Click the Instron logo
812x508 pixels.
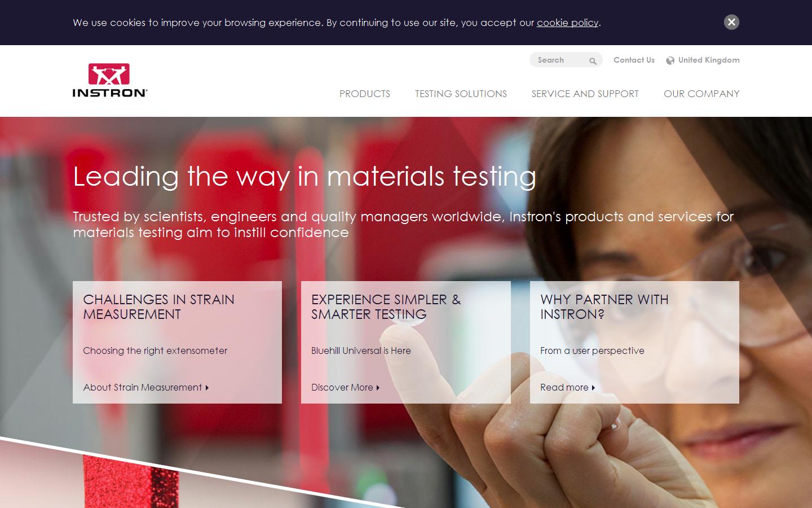(110, 80)
